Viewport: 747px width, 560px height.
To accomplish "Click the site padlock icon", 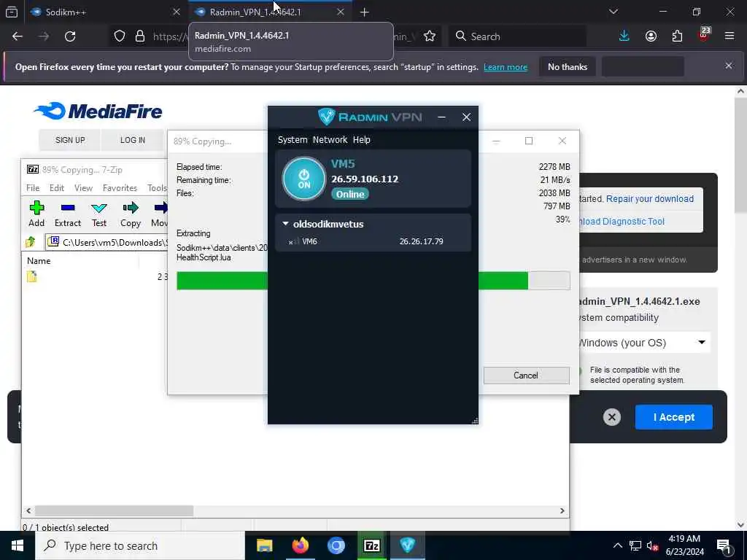I will click(x=140, y=36).
